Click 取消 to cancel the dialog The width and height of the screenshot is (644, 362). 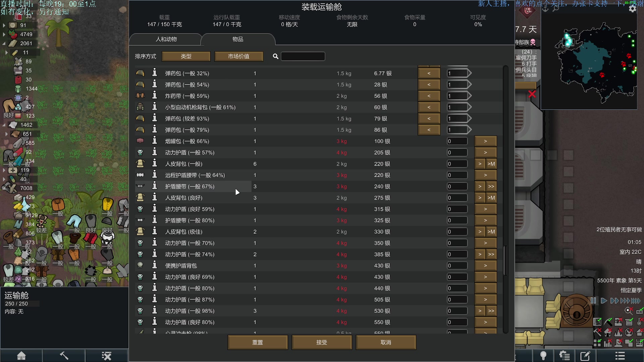point(386,342)
